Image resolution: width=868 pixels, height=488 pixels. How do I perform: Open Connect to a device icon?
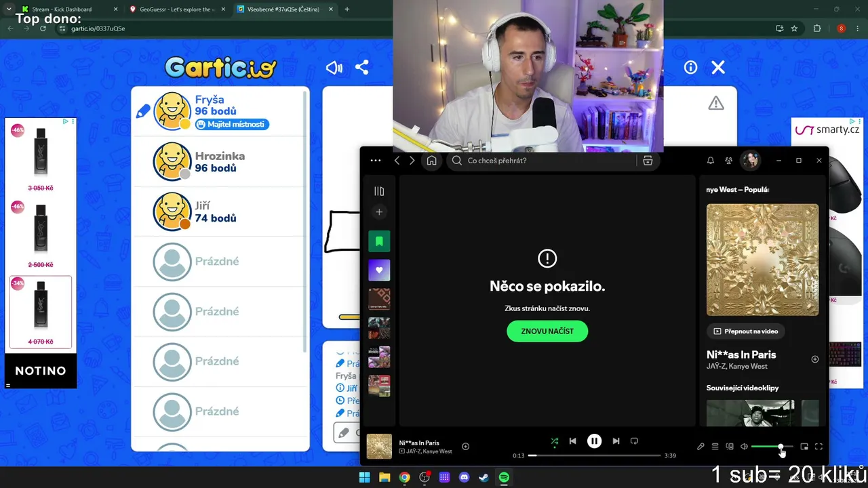730,447
